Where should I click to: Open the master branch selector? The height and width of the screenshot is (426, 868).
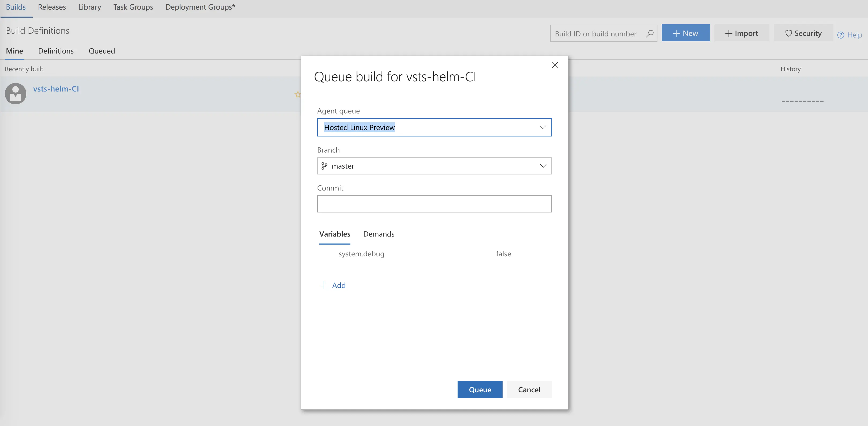(434, 166)
